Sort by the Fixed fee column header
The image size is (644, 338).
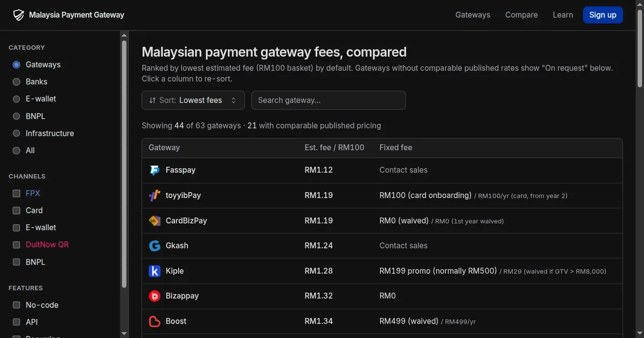click(396, 148)
